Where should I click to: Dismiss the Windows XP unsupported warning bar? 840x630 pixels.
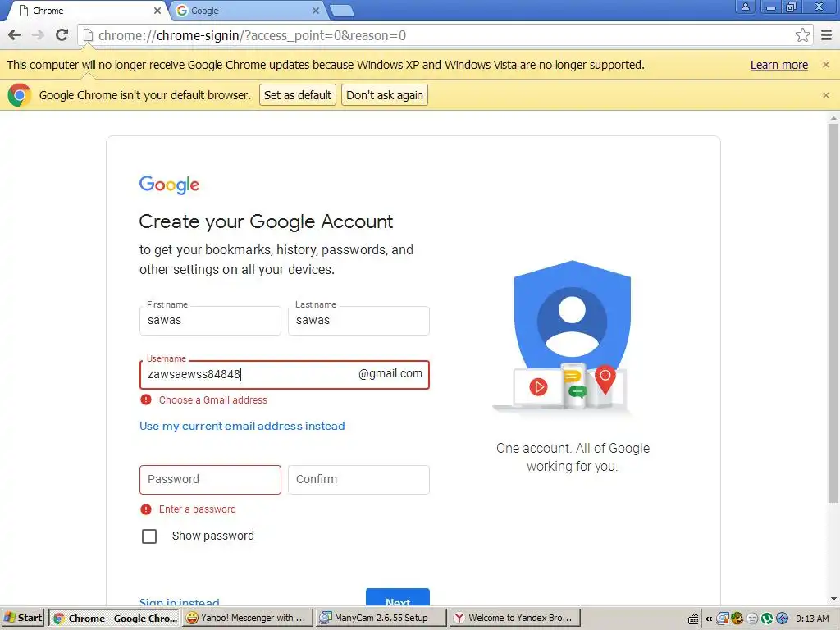(825, 65)
